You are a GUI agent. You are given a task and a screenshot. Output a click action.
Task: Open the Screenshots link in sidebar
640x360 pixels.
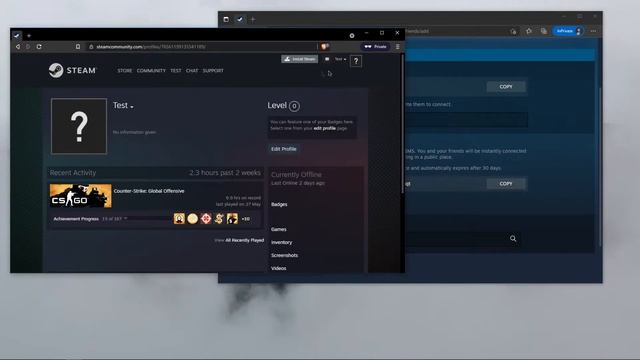[284, 256]
